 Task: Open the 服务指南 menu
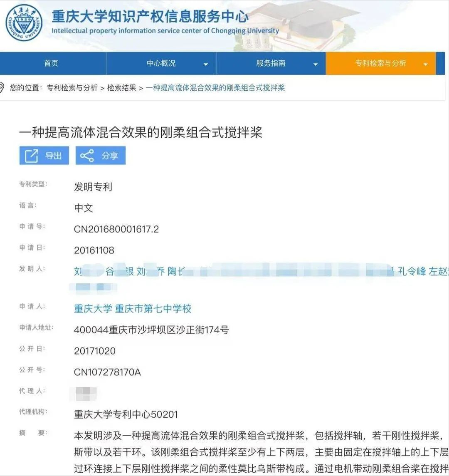click(271, 63)
